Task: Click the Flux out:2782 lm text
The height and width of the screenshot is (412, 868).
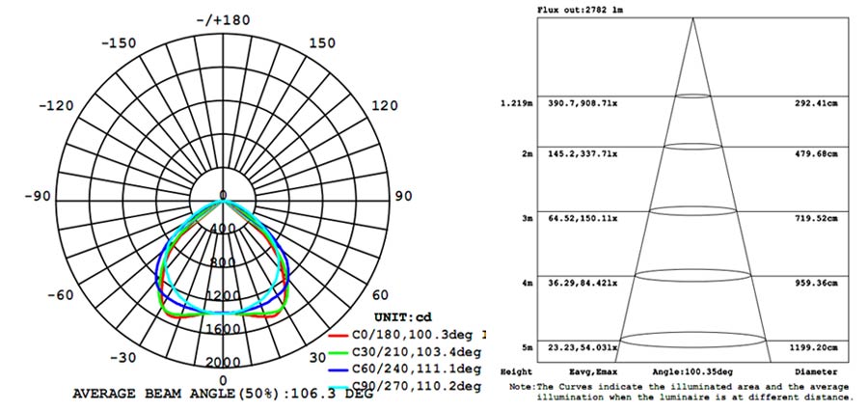Action: coord(579,9)
